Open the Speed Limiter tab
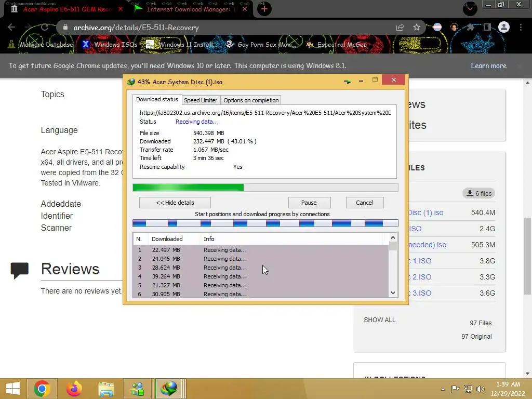Image resolution: width=532 pixels, height=399 pixels. click(201, 100)
